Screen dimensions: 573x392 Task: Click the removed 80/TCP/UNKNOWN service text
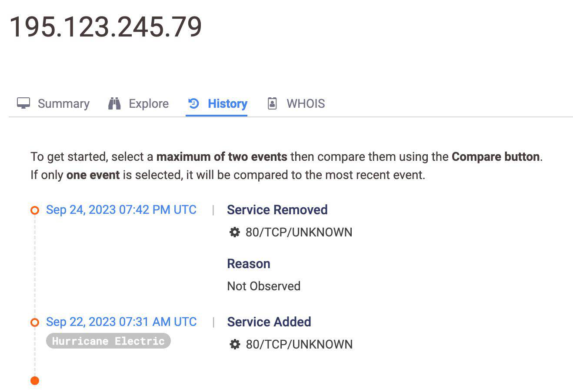pyautogui.click(x=299, y=233)
